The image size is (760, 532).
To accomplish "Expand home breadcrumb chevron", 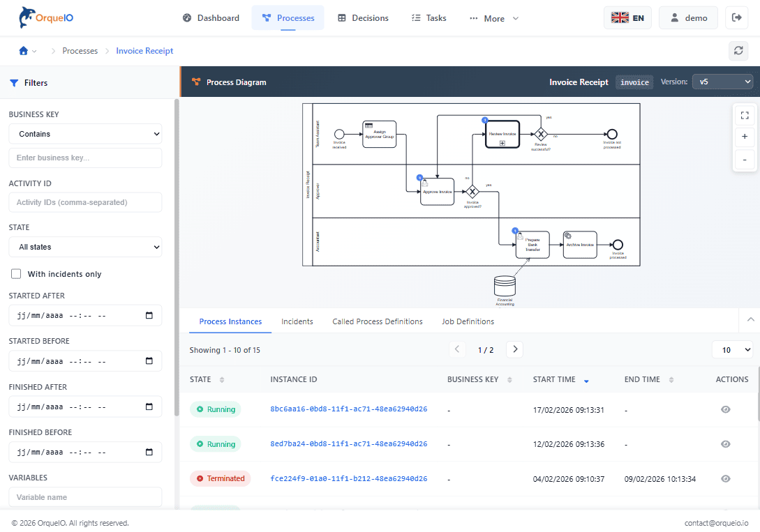I will tap(34, 52).
